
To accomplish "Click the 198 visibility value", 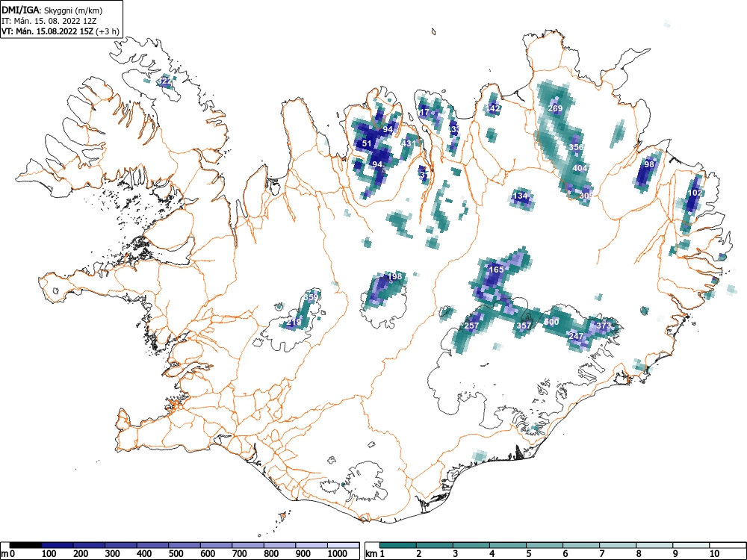I will [394, 276].
